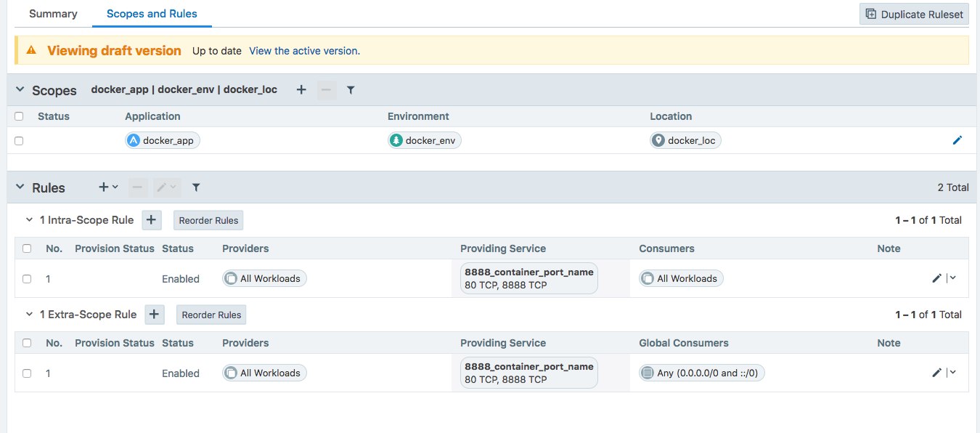The image size is (980, 433).
Task: Edit the Intra-Scope rule pencil icon
Action: [936, 278]
